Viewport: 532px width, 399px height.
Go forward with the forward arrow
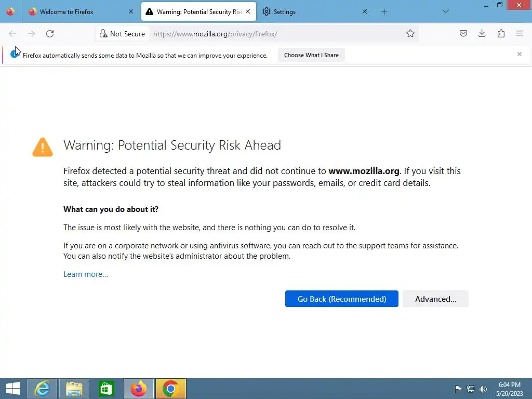coord(31,34)
